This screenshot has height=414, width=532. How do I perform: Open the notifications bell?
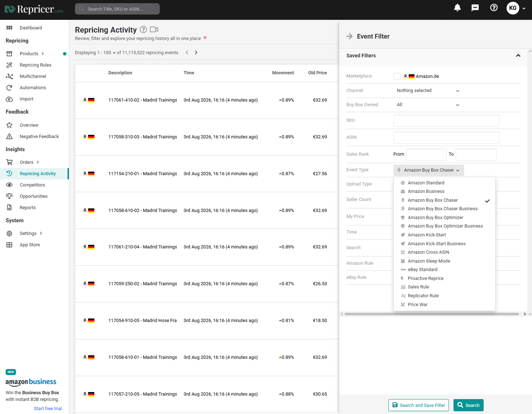[457, 8]
